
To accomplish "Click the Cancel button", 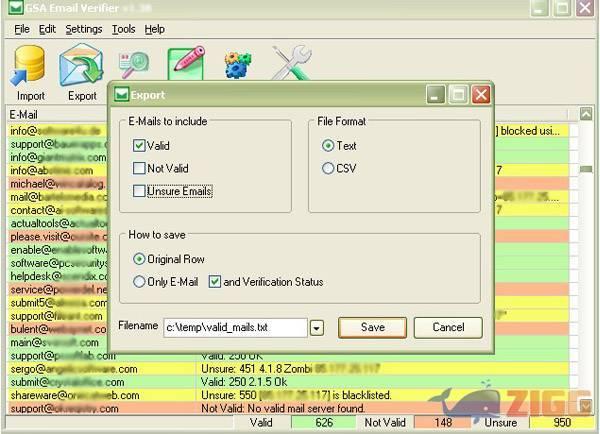I will 448,328.
